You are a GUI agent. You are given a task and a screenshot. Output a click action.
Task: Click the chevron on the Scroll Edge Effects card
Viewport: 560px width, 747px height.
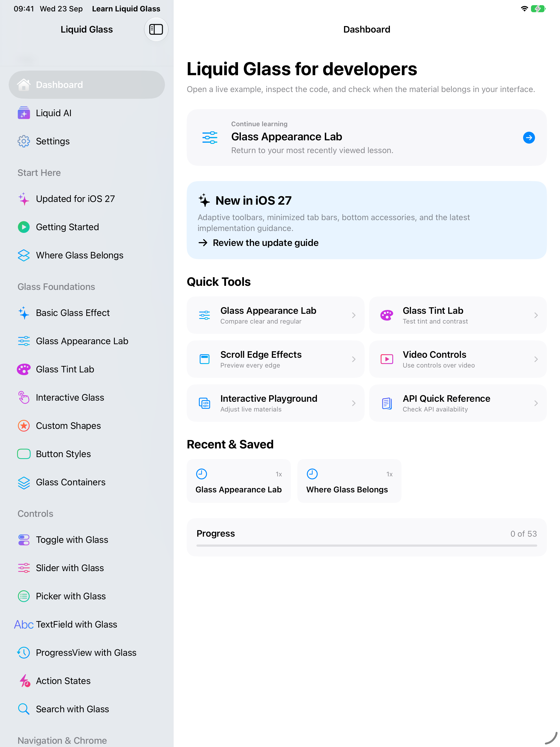pyautogui.click(x=354, y=359)
